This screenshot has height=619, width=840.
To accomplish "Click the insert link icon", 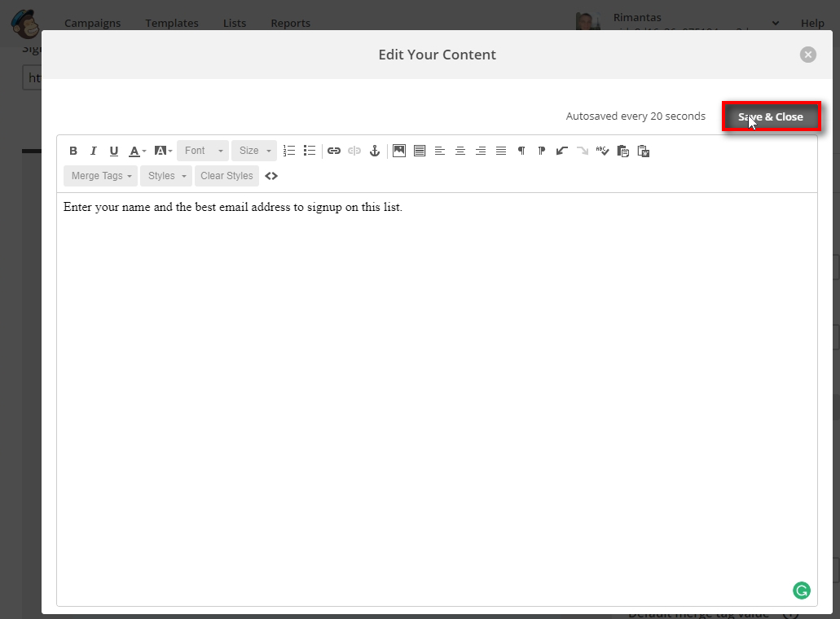I will [x=334, y=151].
